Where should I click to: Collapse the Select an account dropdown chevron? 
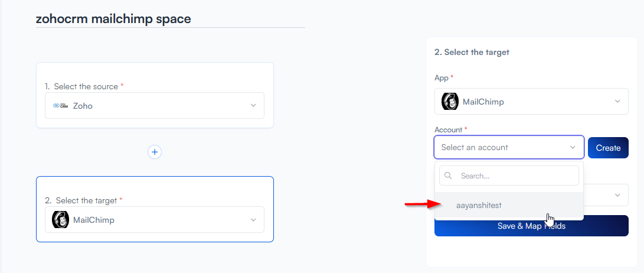pos(573,148)
